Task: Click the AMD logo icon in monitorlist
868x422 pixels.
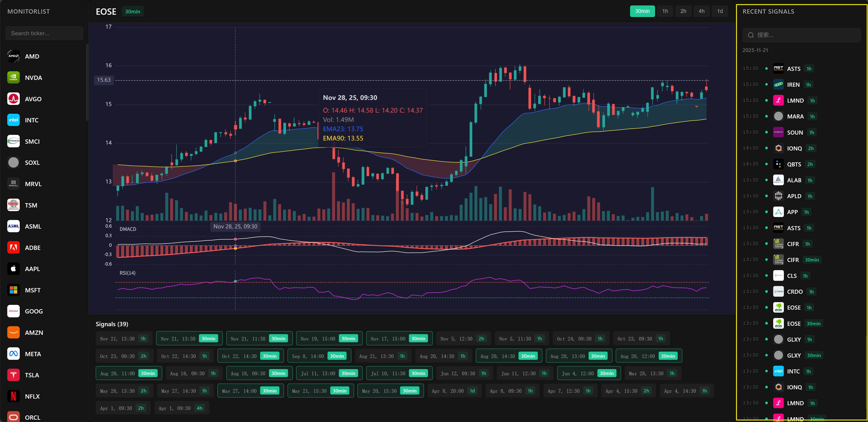Action: coord(13,56)
